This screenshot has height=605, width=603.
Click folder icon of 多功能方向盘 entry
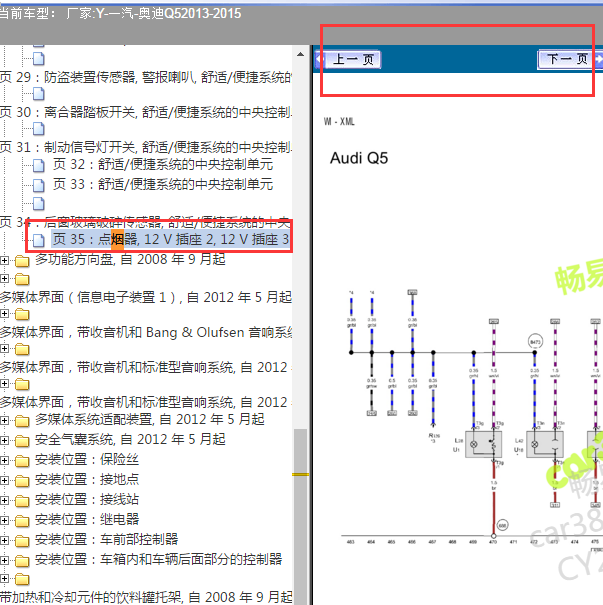pyautogui.click(x=22, y=261)
